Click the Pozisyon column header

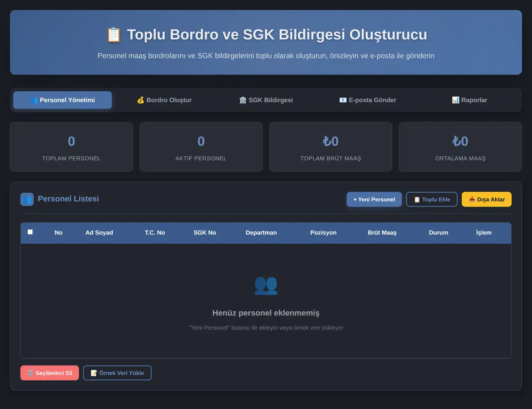(x=323, y=233)
